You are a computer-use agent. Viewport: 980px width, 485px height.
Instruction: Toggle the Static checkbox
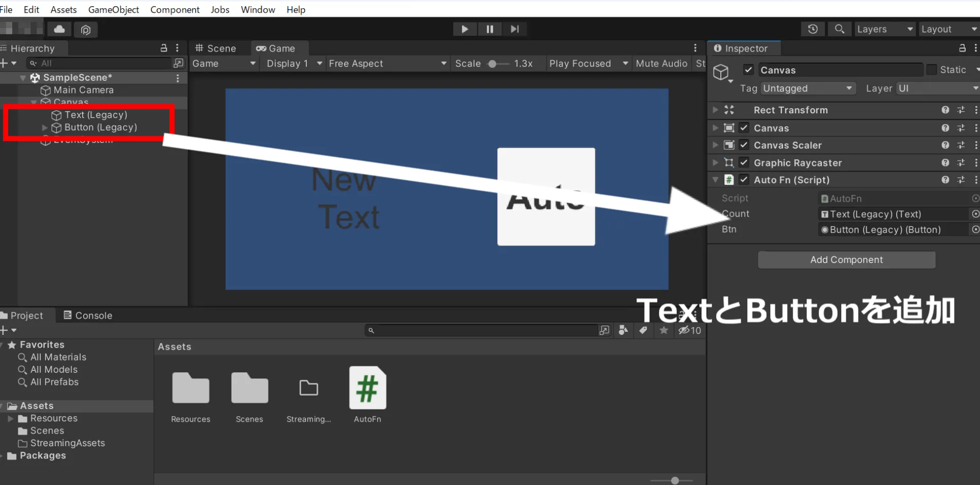coord(932,70)
